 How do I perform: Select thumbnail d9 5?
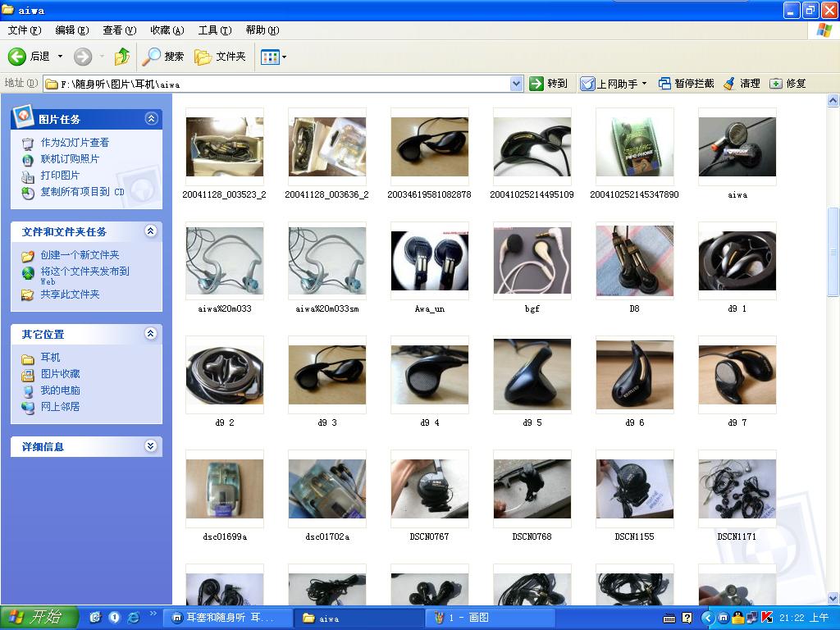pos(532,375)
